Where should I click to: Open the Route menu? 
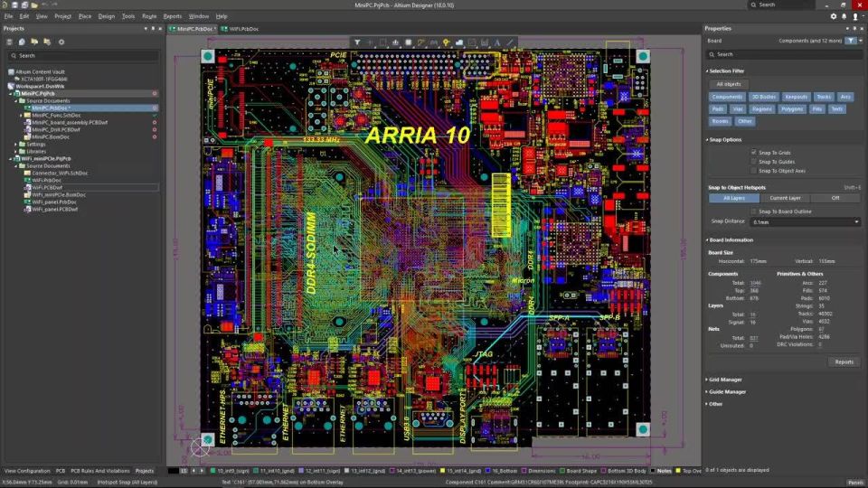149,16
